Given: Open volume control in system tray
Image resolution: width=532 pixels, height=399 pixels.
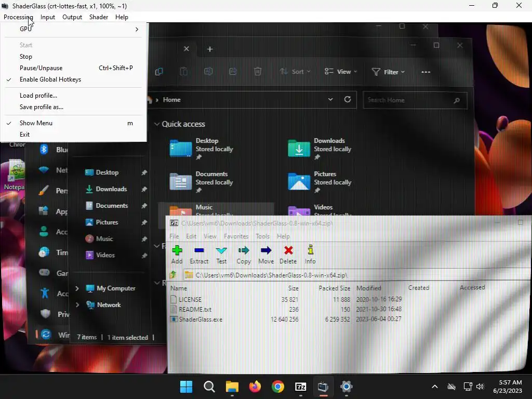Looking at the screenshot, I should click(480, 387).
